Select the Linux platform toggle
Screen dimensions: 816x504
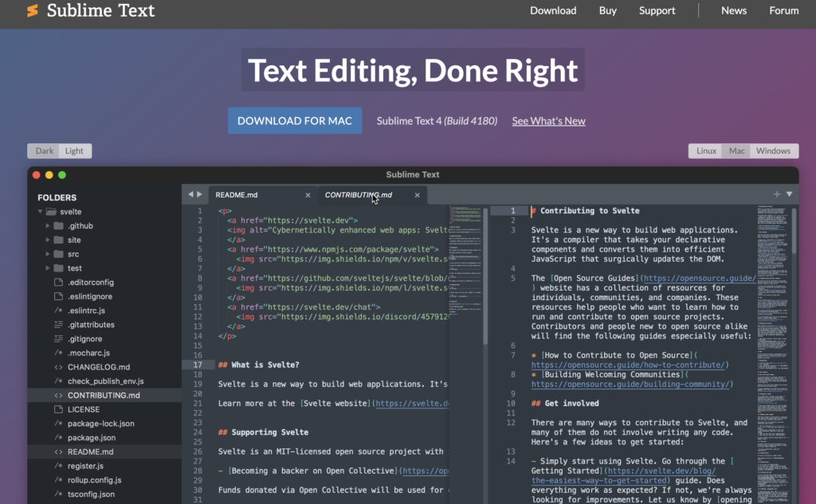(707, 151)
